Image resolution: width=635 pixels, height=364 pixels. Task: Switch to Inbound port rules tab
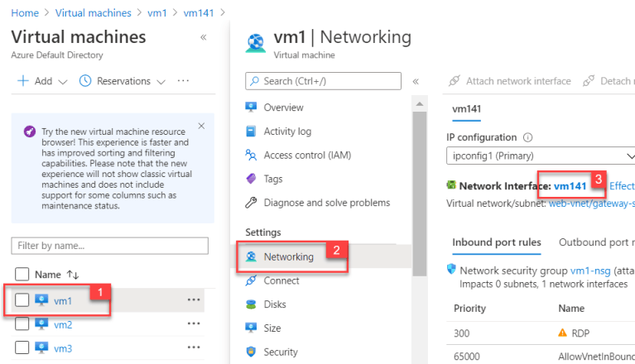[497, 242]
